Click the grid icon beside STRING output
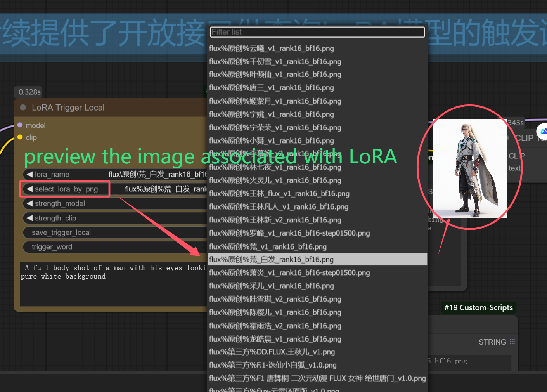This screenshot has height=392, width=547. tap(512, 342)
